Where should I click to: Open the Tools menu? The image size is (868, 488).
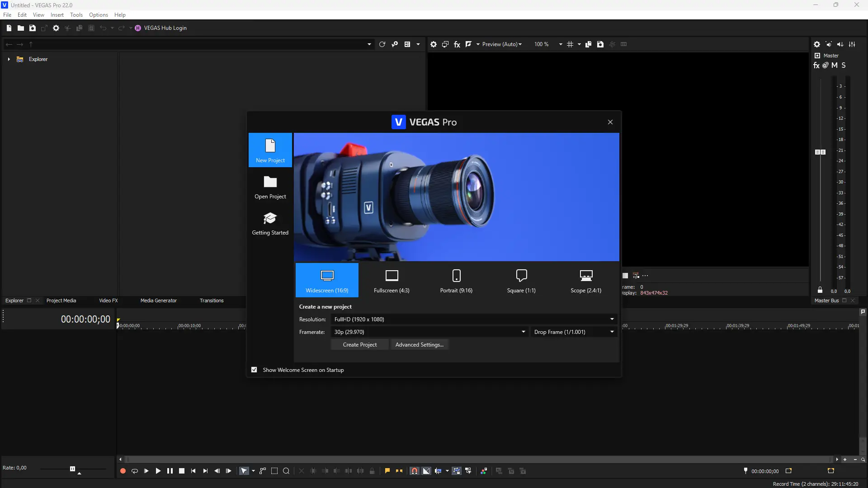tap(76, 14)
